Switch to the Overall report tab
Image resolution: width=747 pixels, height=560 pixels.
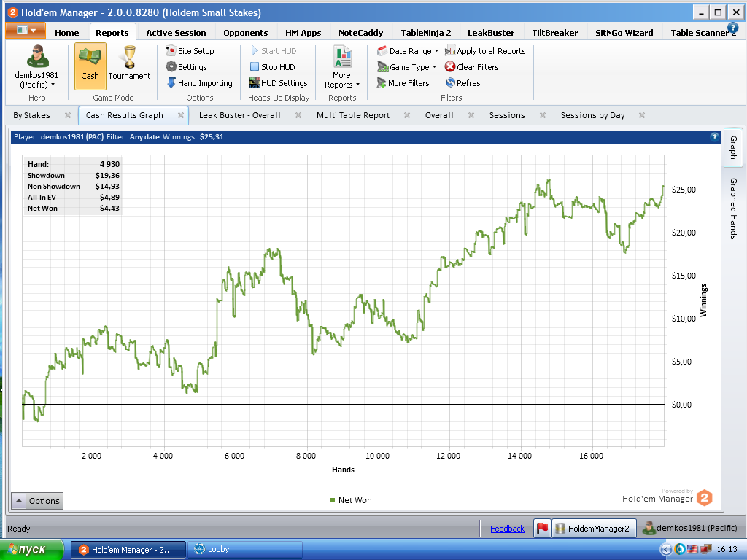(439, 115)
